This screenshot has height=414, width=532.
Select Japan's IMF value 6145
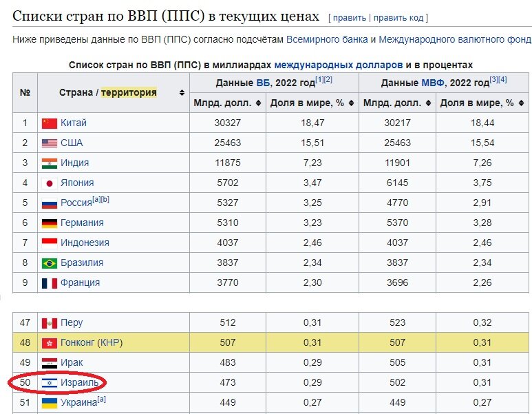[x=397, y=183]
